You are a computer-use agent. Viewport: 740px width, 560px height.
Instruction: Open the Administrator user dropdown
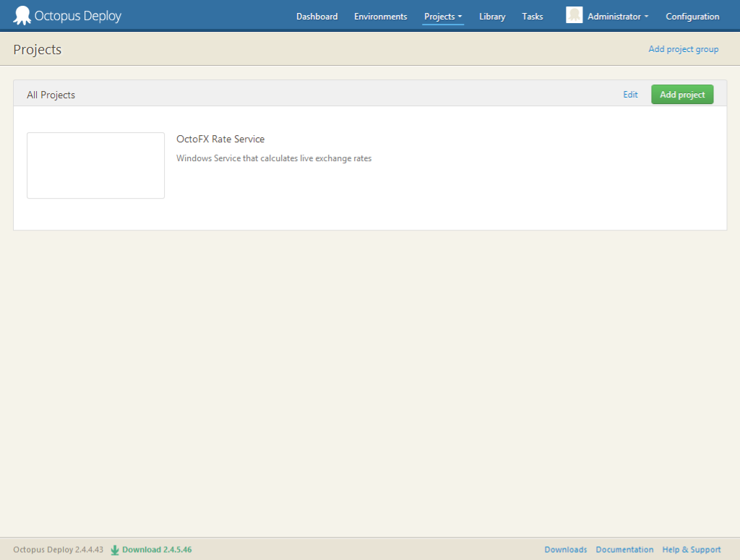pos(617,17)
